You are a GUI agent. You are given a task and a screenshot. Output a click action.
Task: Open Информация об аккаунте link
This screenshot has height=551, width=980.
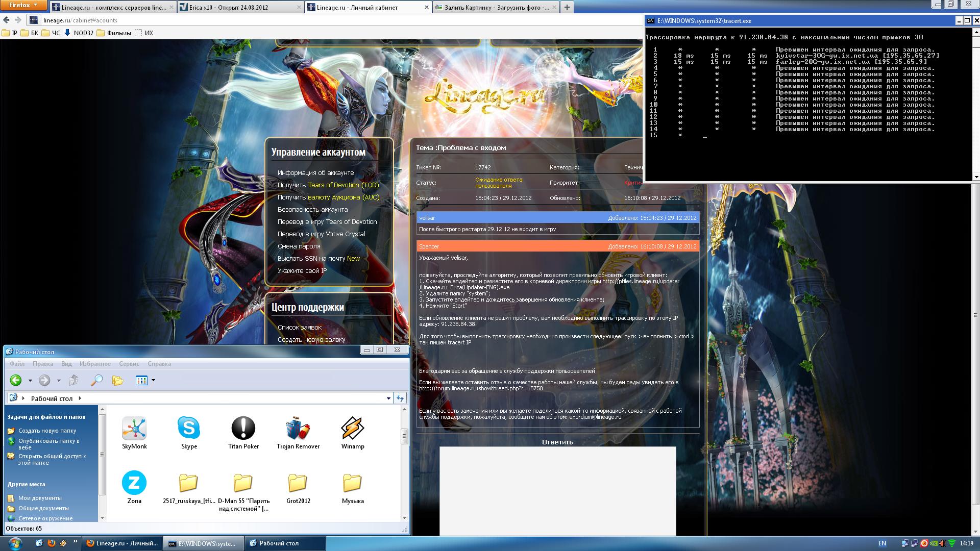click(315, 173)
